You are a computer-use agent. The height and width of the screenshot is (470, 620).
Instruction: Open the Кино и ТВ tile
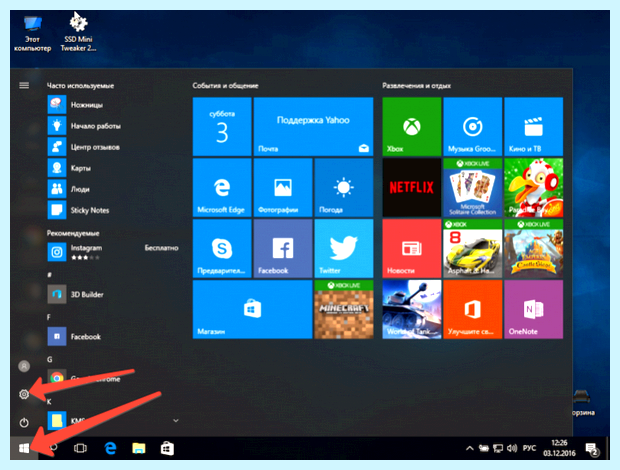click(x=533, y=126)
